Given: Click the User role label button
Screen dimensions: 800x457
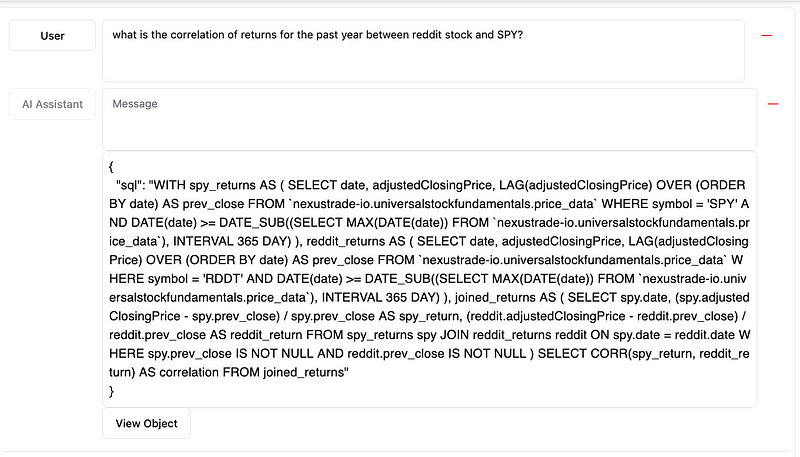Looking at the screenshot, I should 52,36.
